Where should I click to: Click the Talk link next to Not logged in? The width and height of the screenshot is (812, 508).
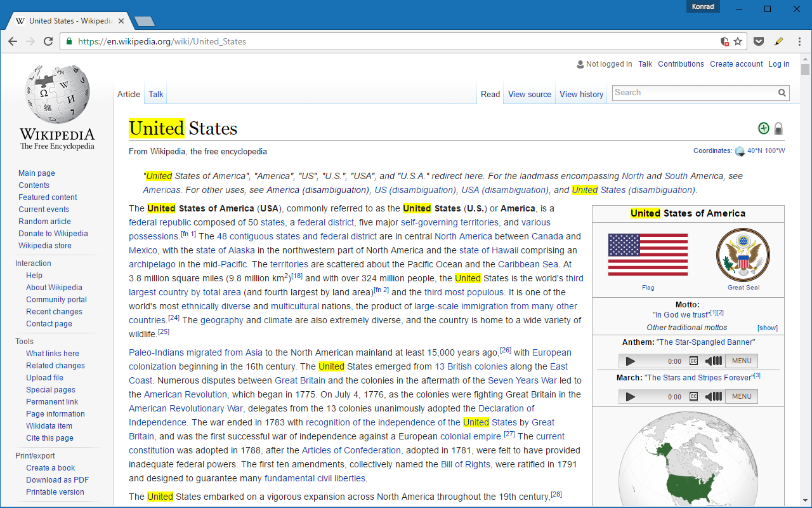click(645, 64)
